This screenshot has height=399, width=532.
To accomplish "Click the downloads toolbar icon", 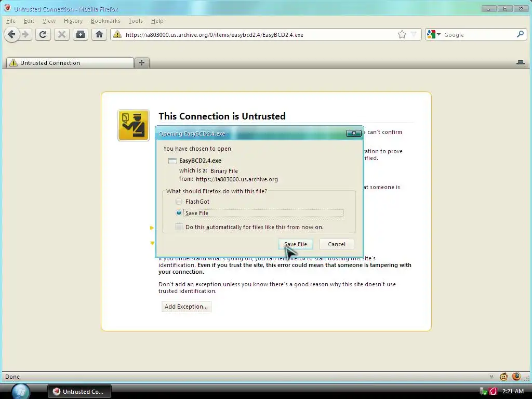I will click(x=81, y=34).
